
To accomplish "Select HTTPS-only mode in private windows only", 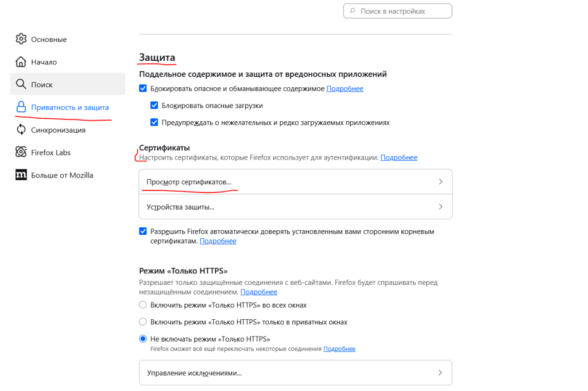I will [x=143, y=322].
